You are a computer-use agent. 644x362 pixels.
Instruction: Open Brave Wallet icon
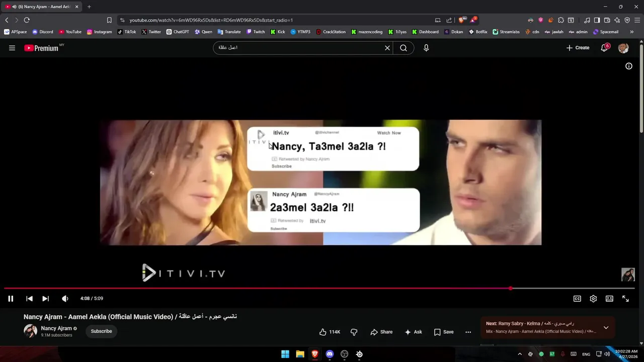point(607,20)
